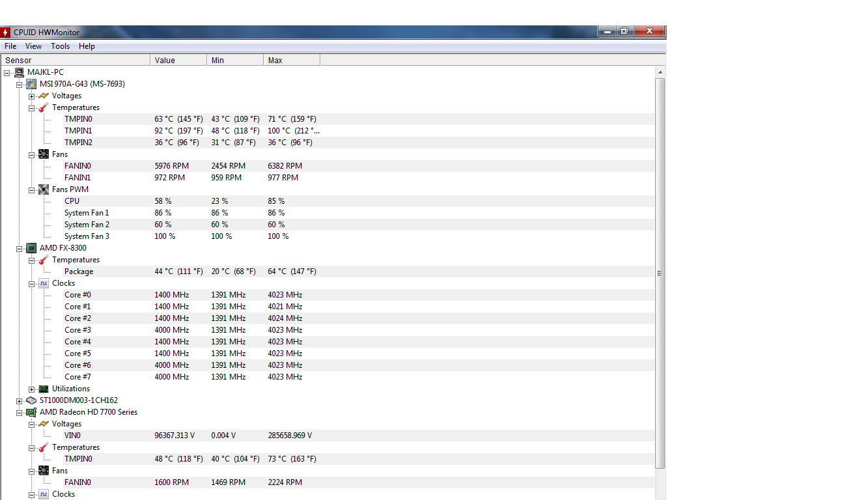868x500 pixels.
Task: Click the Sensor column header
Action: click(75, 60)
